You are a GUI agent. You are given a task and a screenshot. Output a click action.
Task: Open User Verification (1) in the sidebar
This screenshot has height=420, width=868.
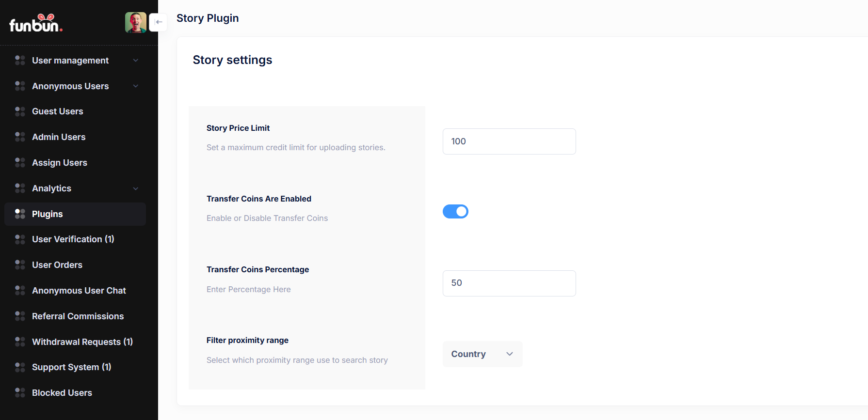(x=73, y=239)
